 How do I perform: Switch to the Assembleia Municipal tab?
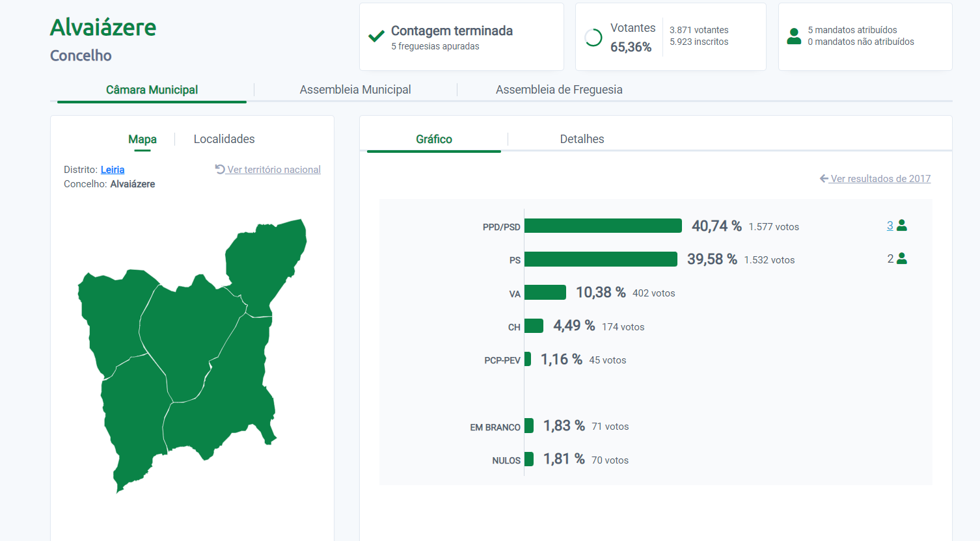point(355,90)
